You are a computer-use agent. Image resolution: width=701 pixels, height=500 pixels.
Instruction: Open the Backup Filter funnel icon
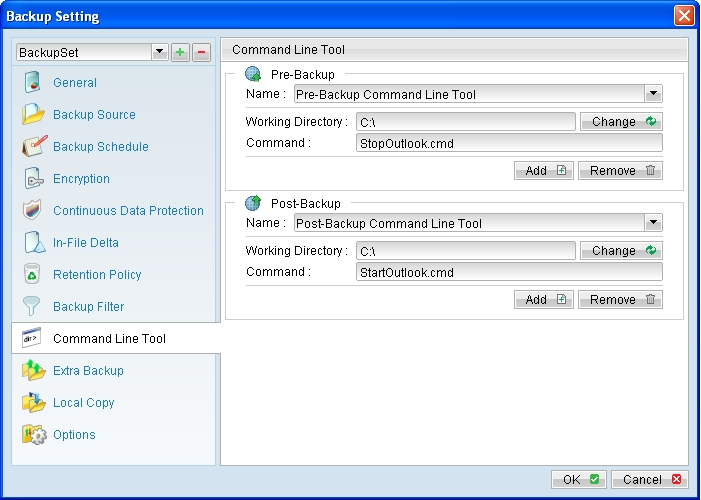(31, 306)
